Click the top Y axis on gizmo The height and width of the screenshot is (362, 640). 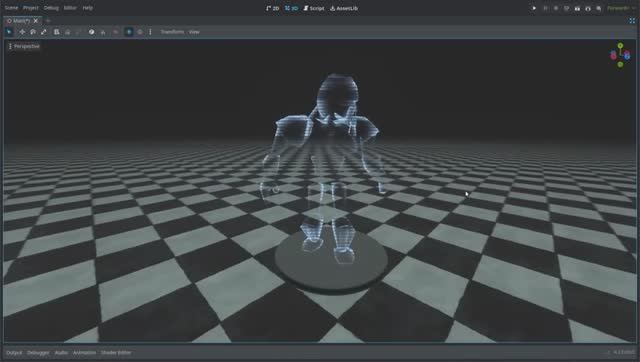(620, 45)
